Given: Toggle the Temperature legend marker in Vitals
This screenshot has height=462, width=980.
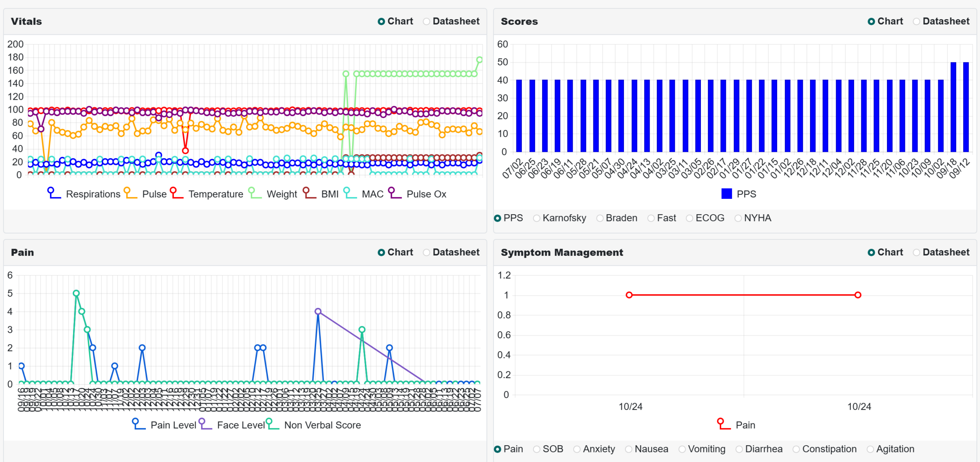Looking at the screenshot, I should 176,193.
